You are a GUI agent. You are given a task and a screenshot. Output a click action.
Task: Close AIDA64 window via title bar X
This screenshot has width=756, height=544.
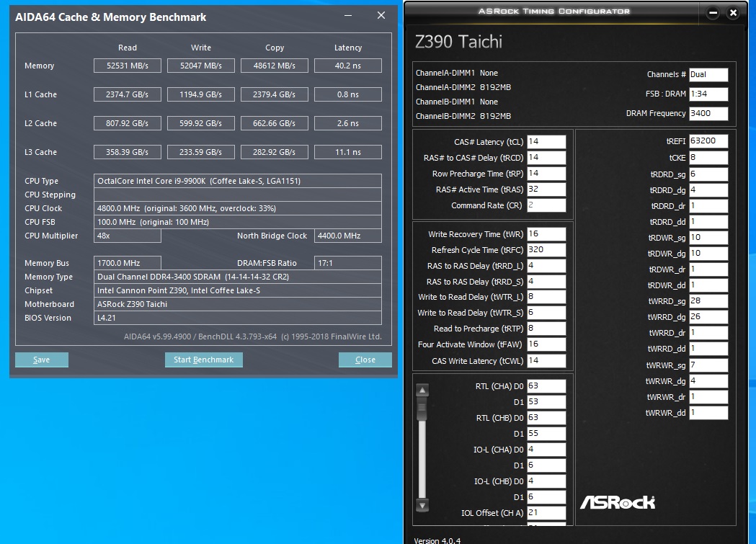tap(381, 16)
